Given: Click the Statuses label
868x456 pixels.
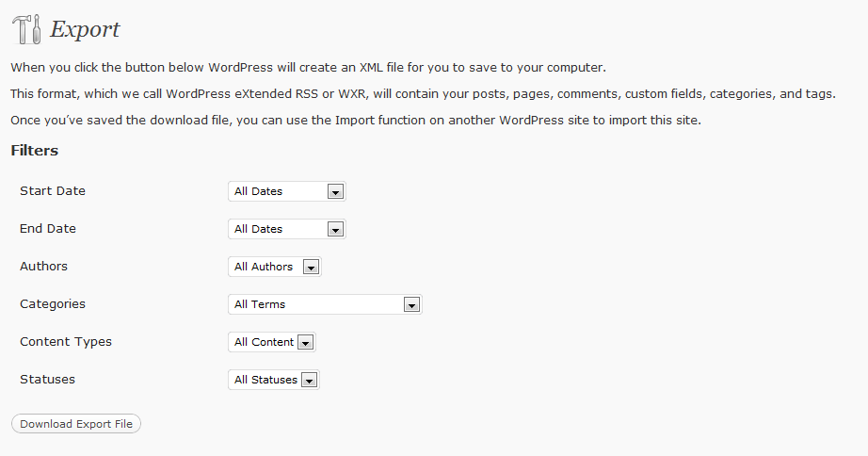Looking at the screenshot, I should click(48, 380).
